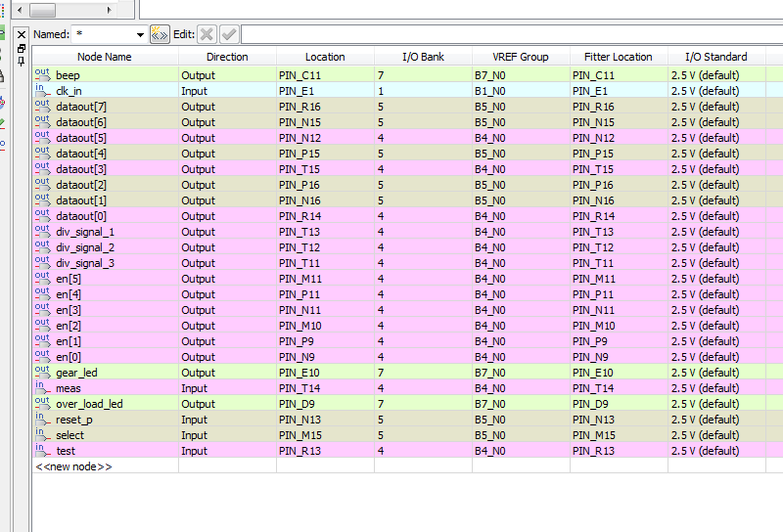This screenshot has height=532, width=783.
Task: Click Fitter Location cell PIN_R13
Action: [619, 451]
